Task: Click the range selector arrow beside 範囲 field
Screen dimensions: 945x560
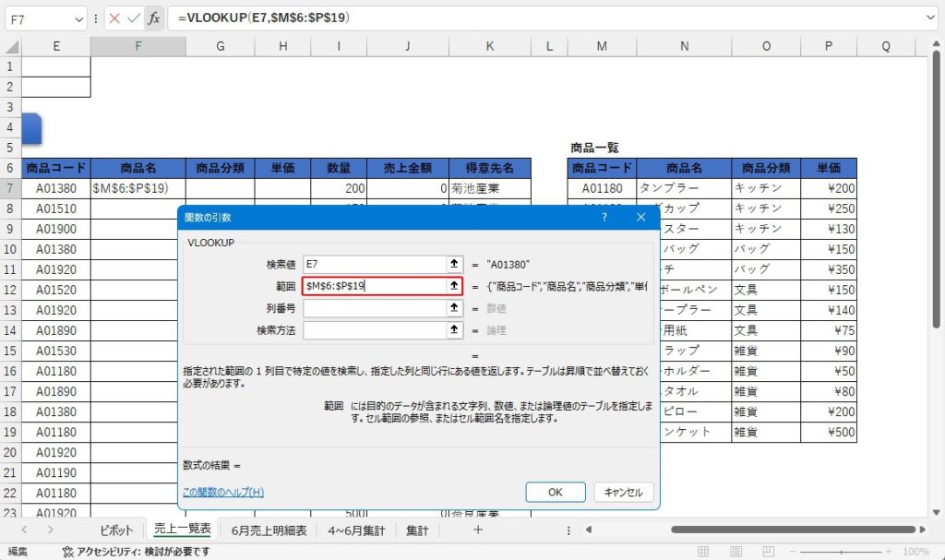Action: (x=453, y=286)
